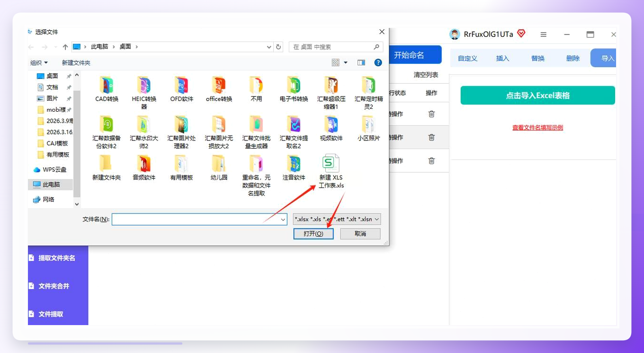Expand the 桌面 breadcrumb chevron
Screen dimensions: 644x353
(136, 47)
